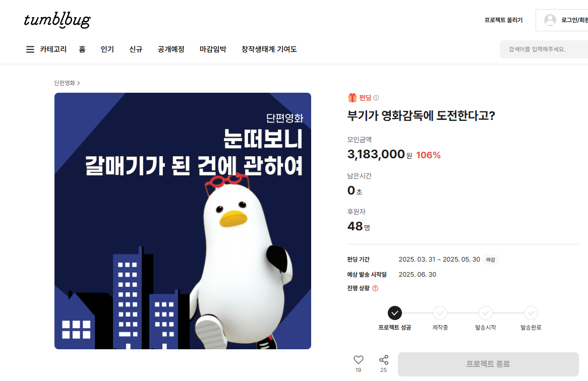Click the seagull project thumbnail image

tap(183, 221)
